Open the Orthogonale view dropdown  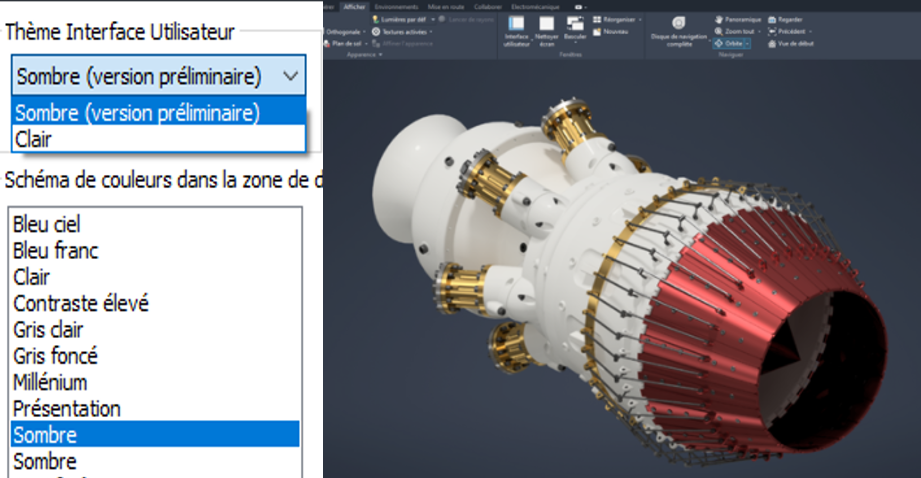[364, 32]
